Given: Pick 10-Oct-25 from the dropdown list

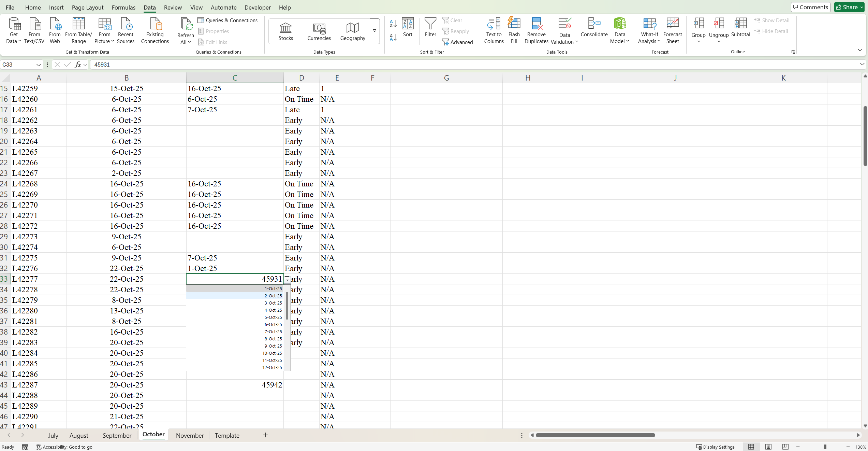Looking at the screenshot, I should [x=235, y=353].
